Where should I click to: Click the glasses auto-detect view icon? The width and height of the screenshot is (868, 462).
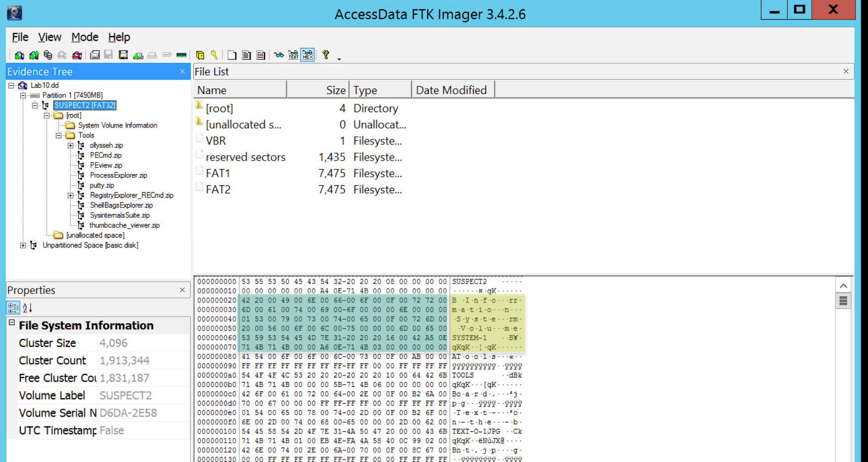click(279, 55)
